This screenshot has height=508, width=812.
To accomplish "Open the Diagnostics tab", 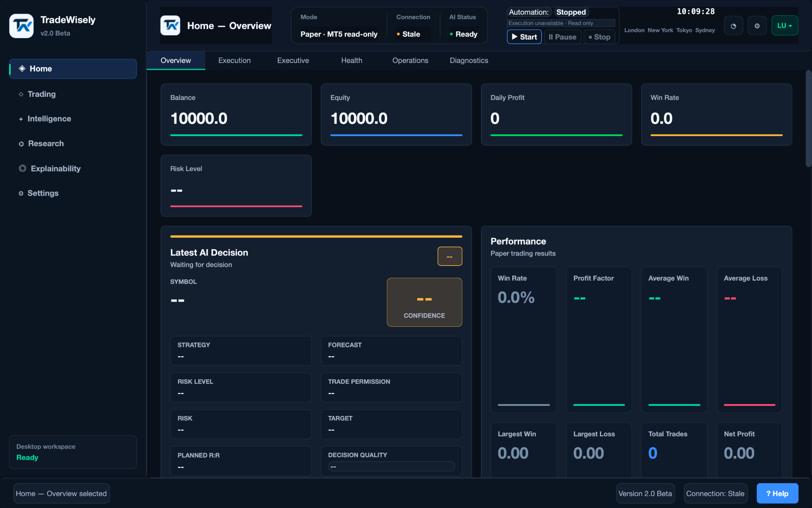I will (x=469, y=60).
